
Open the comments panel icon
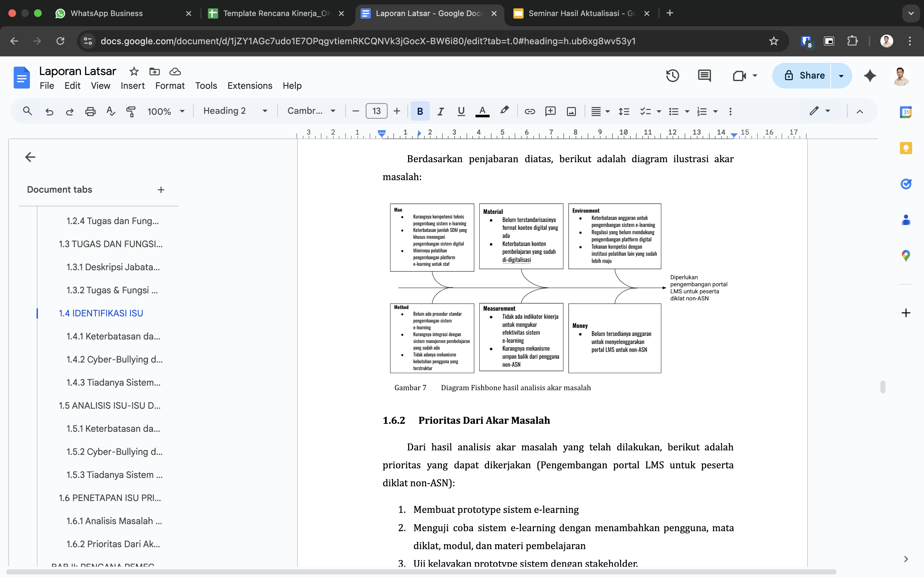[704, 76]
